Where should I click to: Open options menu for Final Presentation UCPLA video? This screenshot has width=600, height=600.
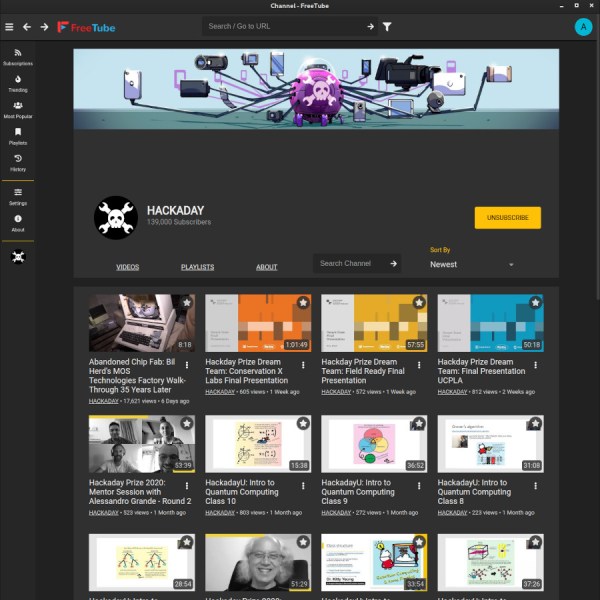click(535, 365)
